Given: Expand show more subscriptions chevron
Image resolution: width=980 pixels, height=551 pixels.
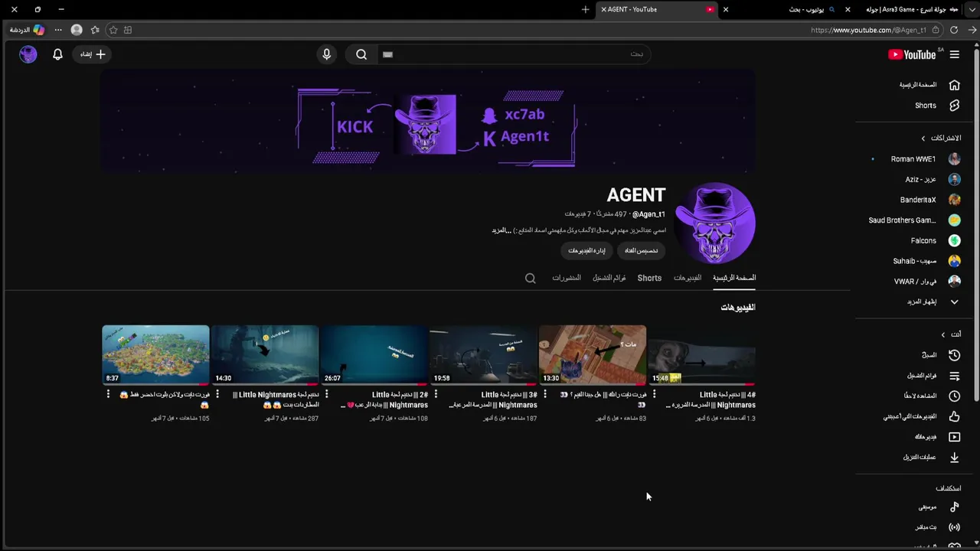Looking at the screenshot, I should point(954,302).
